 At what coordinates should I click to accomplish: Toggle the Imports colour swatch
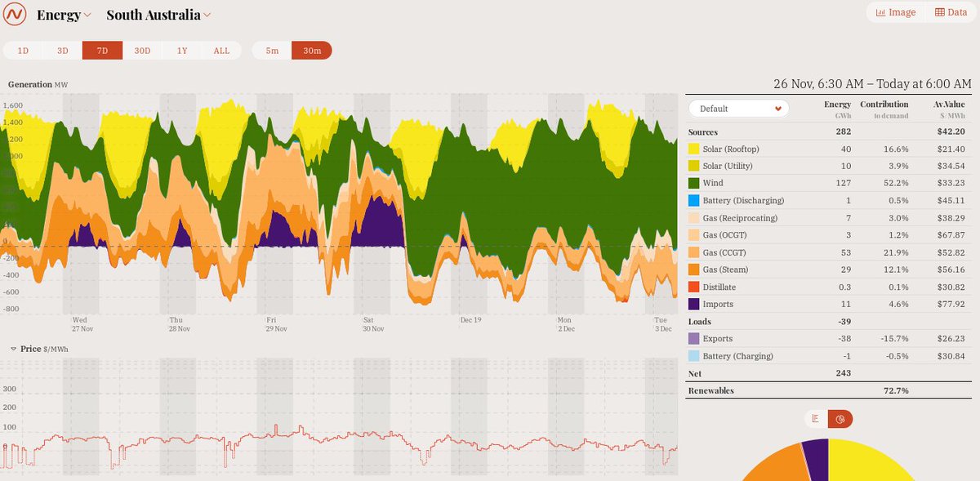[x=693, y=304]
